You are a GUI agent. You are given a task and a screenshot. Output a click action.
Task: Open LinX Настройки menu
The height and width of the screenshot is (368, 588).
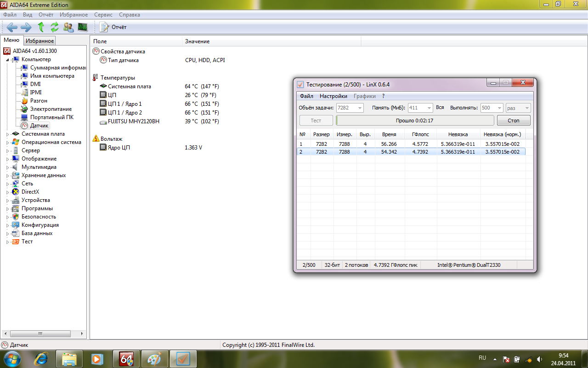[x=334, y=96]
